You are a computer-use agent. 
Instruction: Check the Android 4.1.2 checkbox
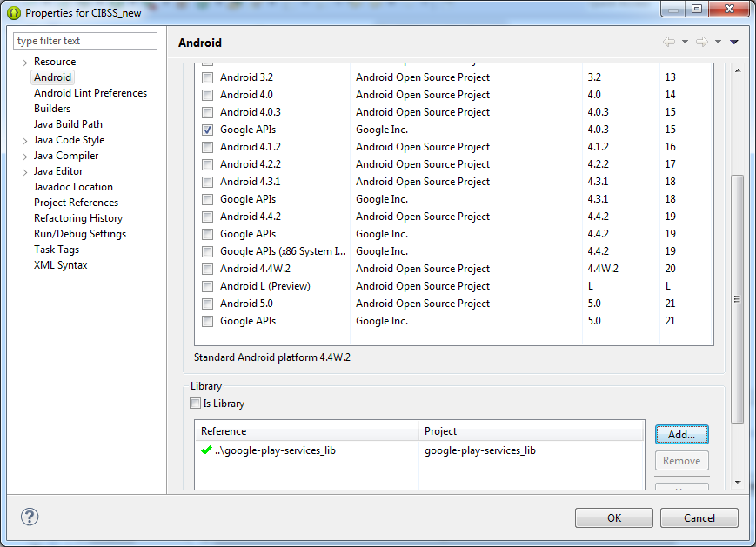[207, 147]
